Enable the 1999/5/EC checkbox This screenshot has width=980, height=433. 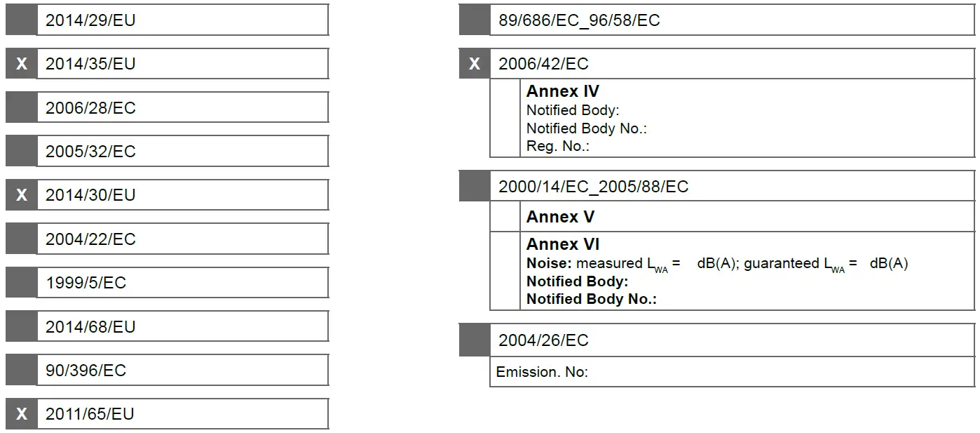point(21,283)
